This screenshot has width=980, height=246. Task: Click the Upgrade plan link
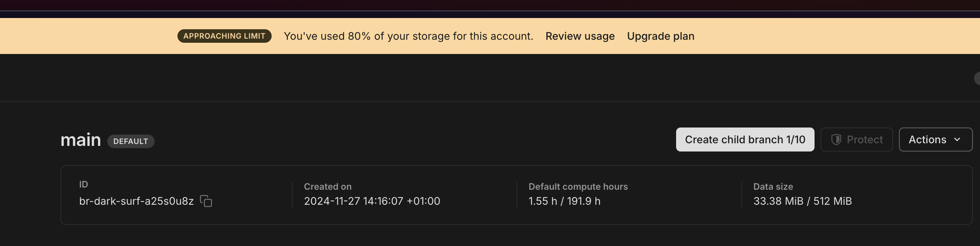pos(660,36)
